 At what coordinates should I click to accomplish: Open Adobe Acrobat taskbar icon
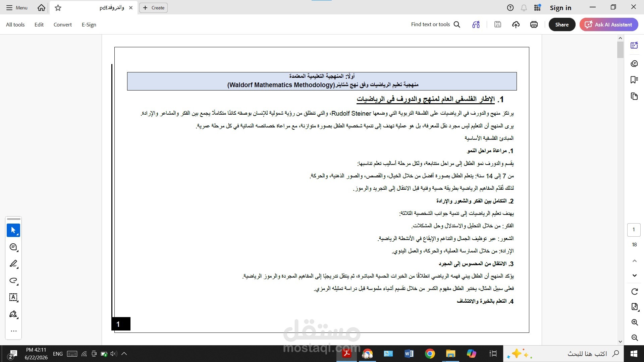[347, 354]
